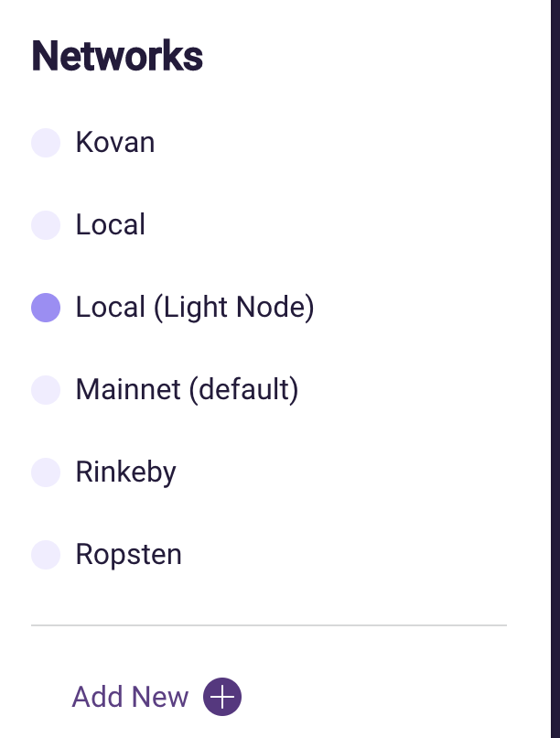Select the Mainnet radio button

click(46, 390)
